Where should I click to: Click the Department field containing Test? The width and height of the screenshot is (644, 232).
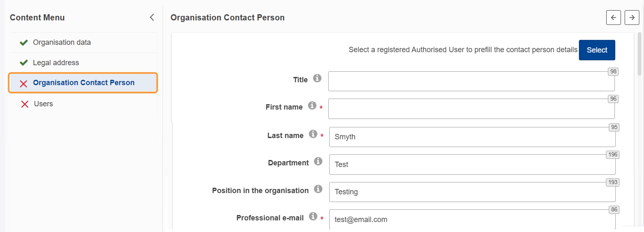coord(472,164)
